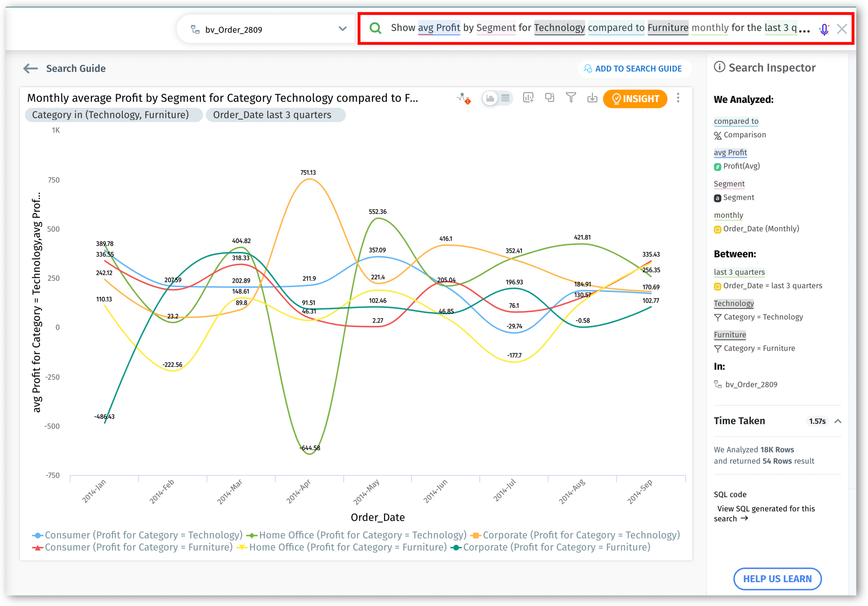Click the microphone voice search icon
Image resolution: width=868 pixels, height=606 pixels.
pos(824,29)
